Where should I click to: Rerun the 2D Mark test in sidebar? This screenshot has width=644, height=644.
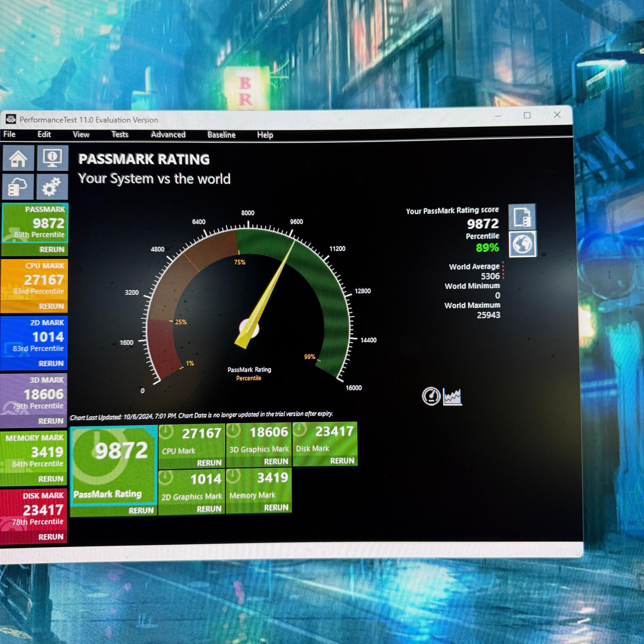51,363
